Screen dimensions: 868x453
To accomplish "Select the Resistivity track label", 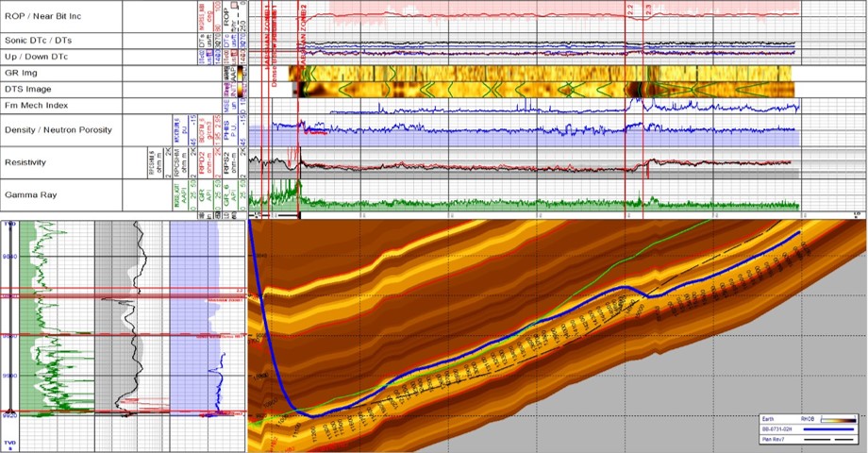I will 25,162.
